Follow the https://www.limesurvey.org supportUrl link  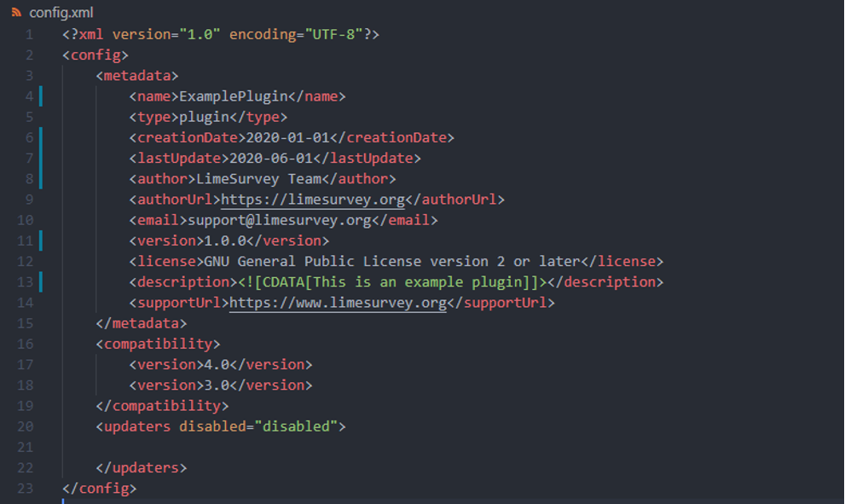[x=338, y=303]
